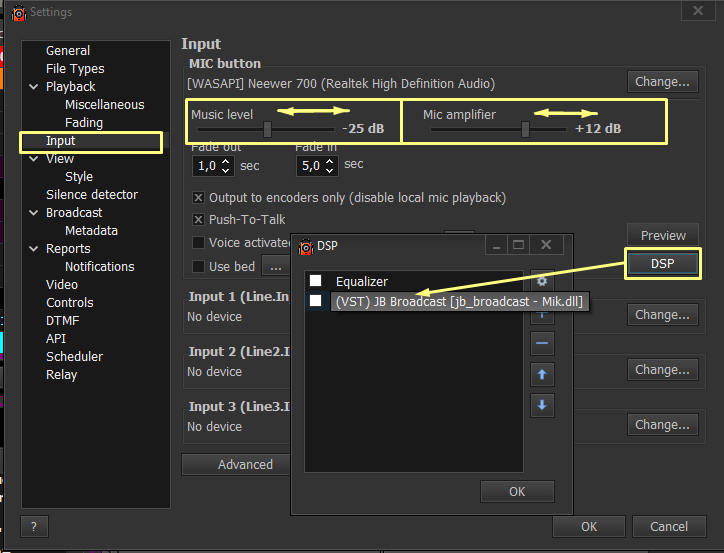Image resolution: width=724 pixels, height=553 pixels.
Task: Click Change button for MIC device
Action: [662, 82]
